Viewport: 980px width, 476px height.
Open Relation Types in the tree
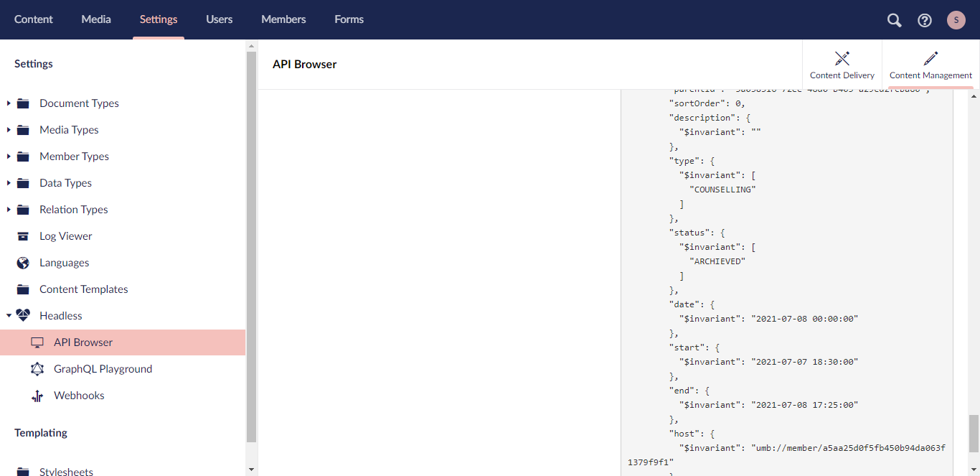point(73,210)
